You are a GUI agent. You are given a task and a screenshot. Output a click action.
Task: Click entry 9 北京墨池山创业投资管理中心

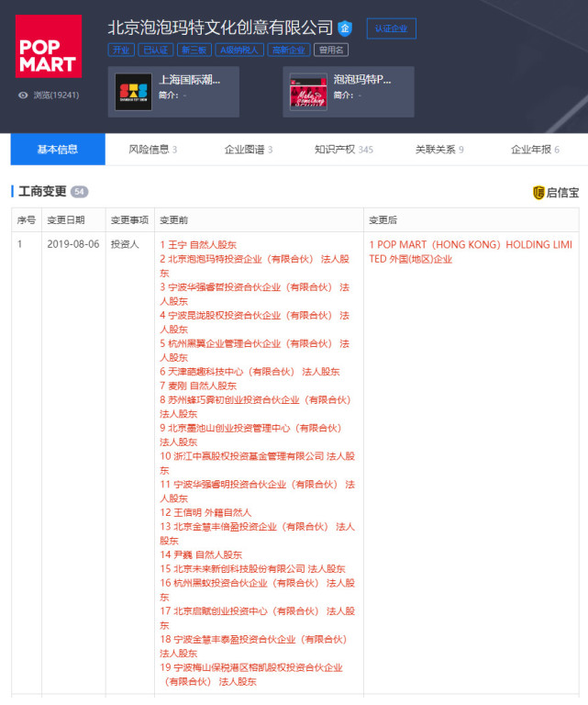pos(250,435)
